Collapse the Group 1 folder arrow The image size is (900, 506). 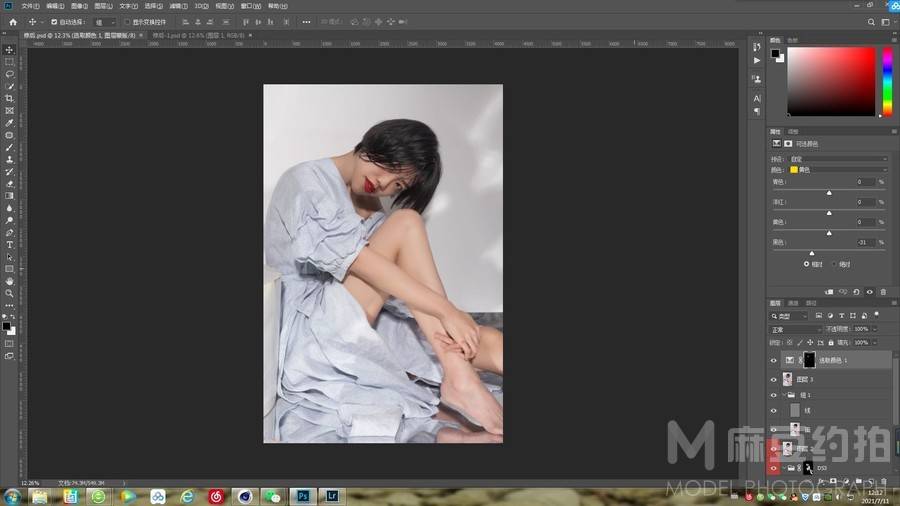click(783, 395)
